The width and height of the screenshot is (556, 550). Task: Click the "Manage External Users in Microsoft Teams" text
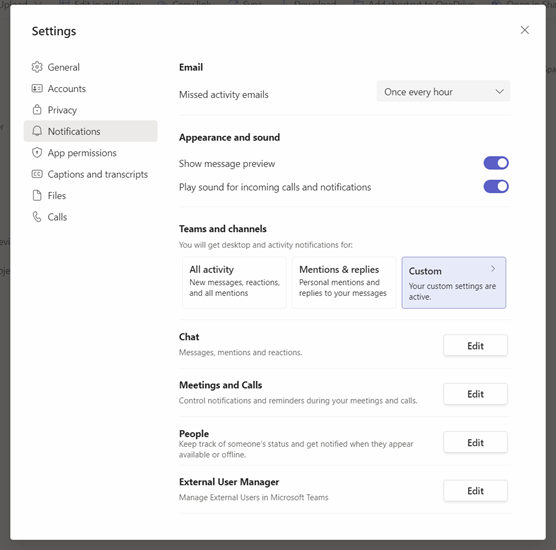(x=254, y=497)
